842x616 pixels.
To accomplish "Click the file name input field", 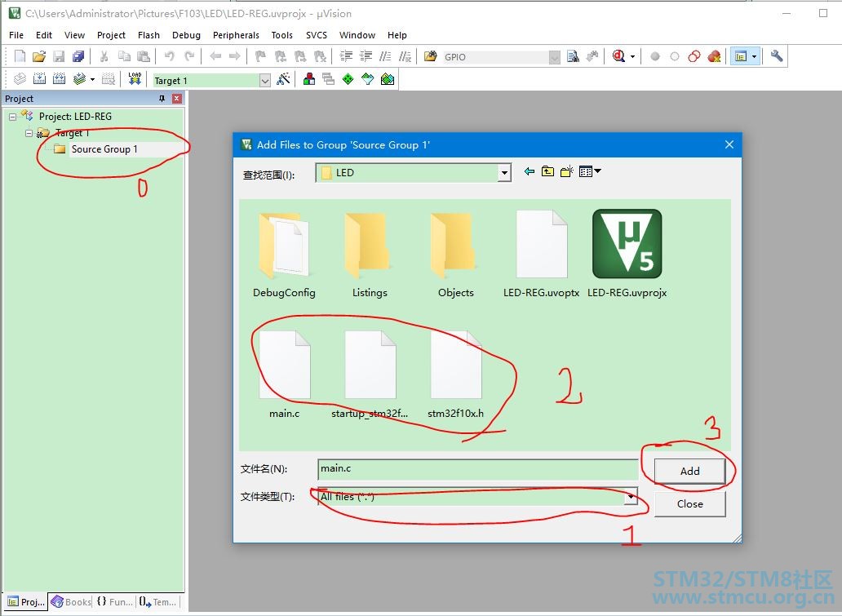I will (x=477, y=469).
